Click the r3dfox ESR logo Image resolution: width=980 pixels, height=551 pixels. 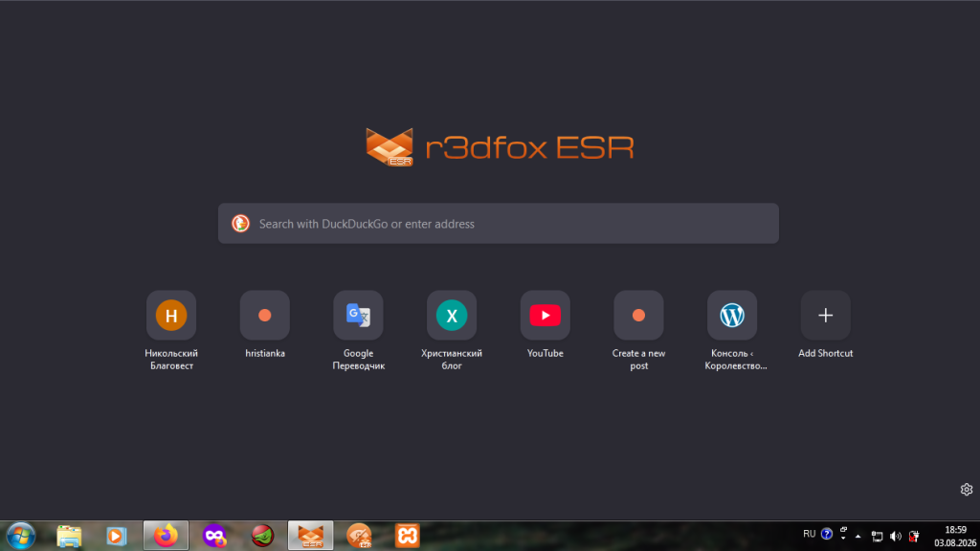[x=500, y=147]
